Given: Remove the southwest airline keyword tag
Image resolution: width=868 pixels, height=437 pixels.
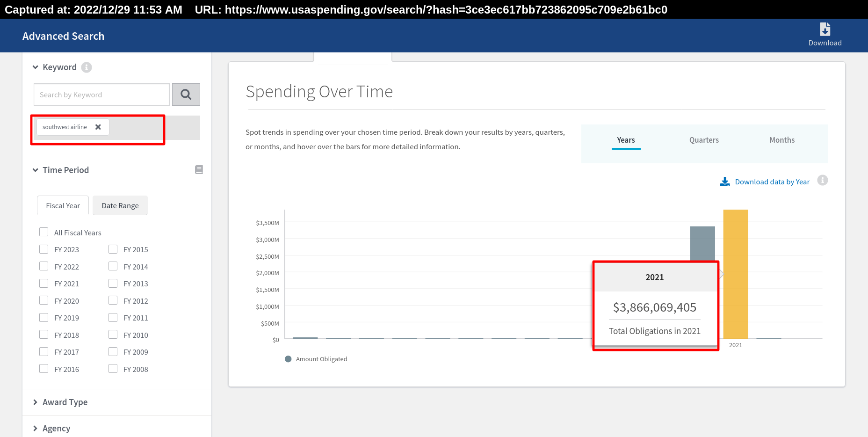Looking at the screenshot, I should click(98, 127).
